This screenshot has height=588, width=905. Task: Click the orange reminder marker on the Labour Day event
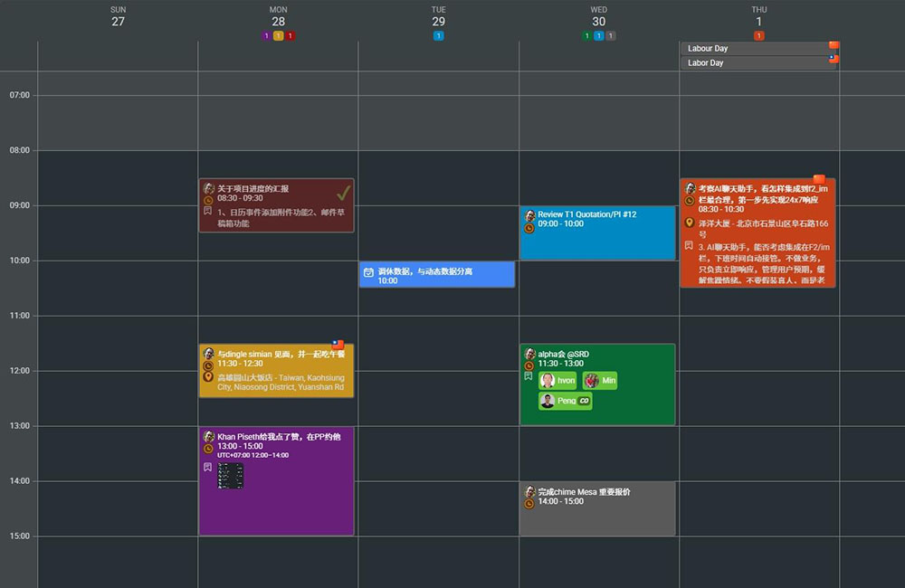tap(834, 45)
